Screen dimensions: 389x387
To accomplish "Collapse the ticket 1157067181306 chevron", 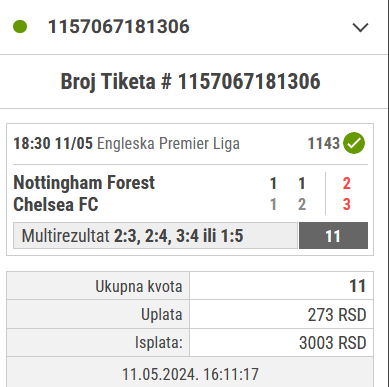I will pyautogui.click(x=360, y=27).
